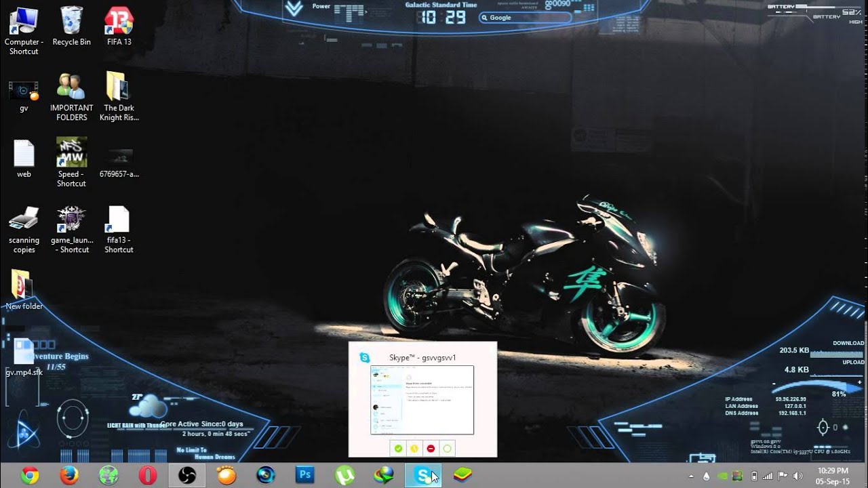868x488 pixels.
Task: Select the gv.mp4.sfk desktop file
Action: [24, 357]
